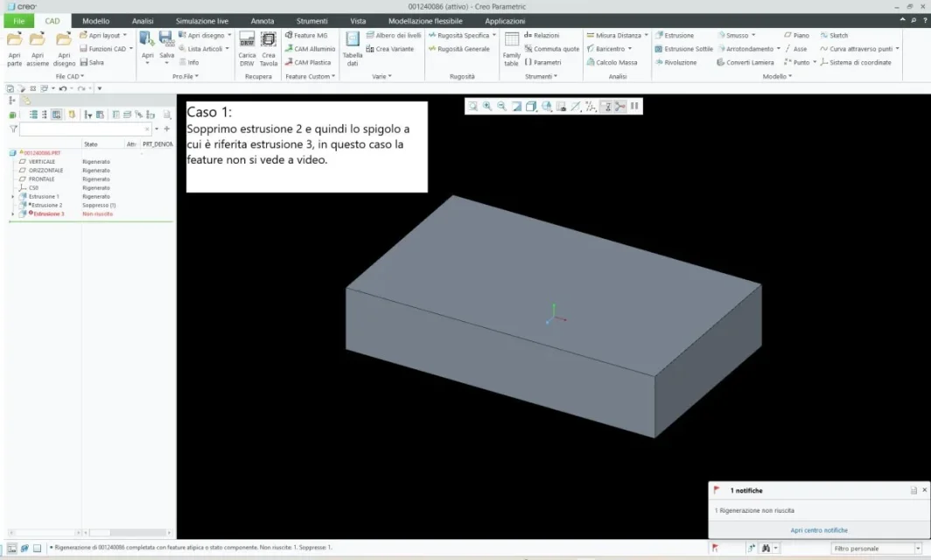Zoom in using the graphics toolbar magnifier
931x560 pixels.
[x=487, y=106]
